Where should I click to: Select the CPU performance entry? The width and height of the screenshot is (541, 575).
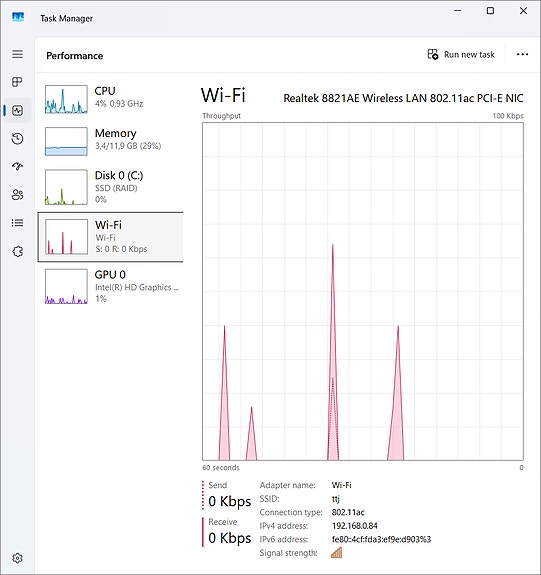click(x=110, y=99)
